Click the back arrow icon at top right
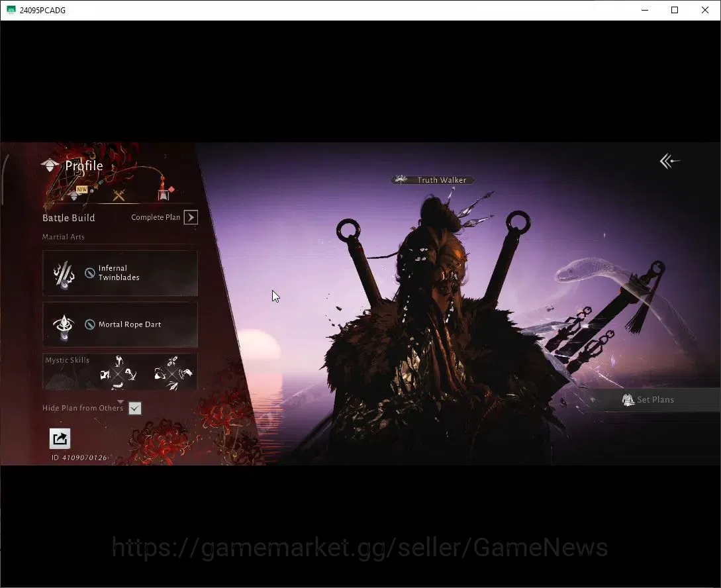This screenshot has width=721, height=588. point(669,161)
